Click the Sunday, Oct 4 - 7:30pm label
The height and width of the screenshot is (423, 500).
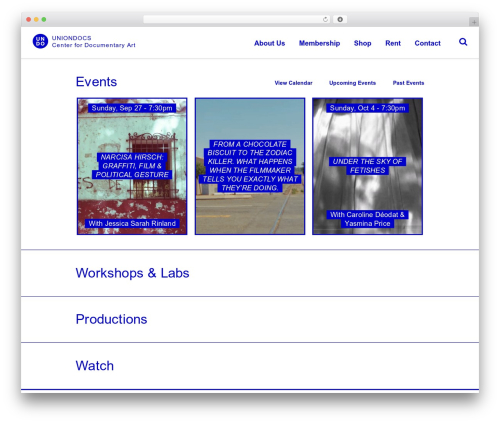click(x=367, y=108)
